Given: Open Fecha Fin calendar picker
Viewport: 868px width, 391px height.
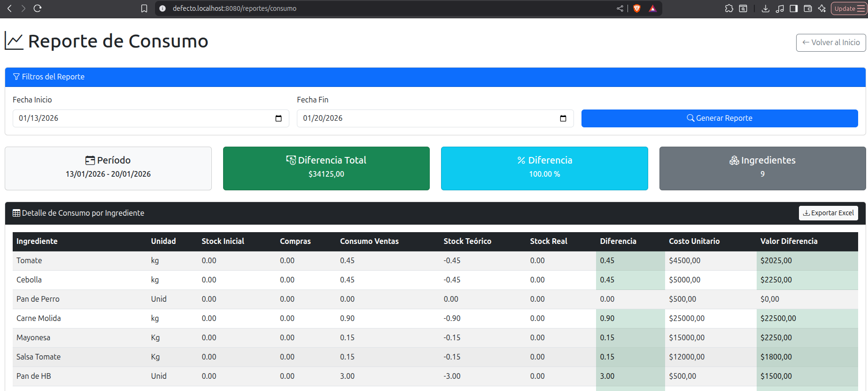Looking at the screenshot, I should pos(563,118).
